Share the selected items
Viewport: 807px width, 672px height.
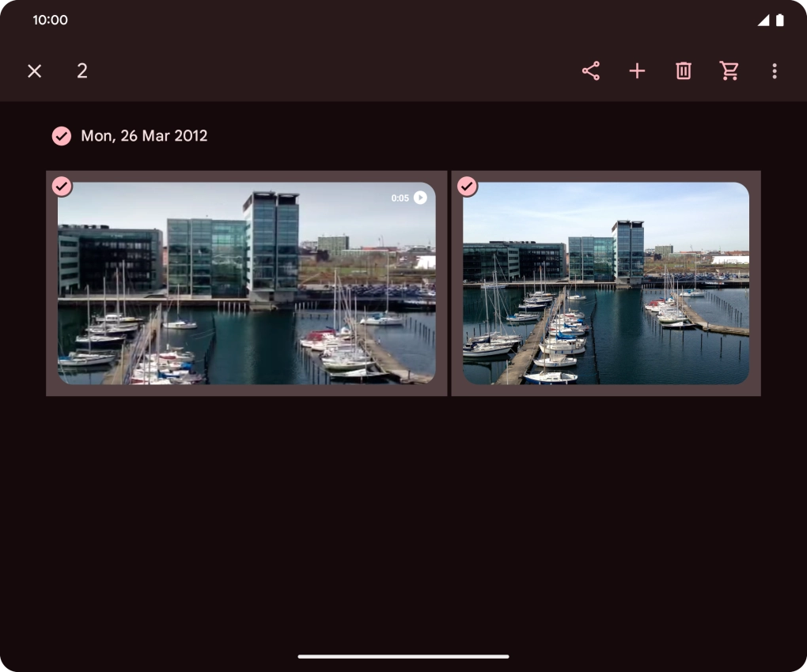591,71
